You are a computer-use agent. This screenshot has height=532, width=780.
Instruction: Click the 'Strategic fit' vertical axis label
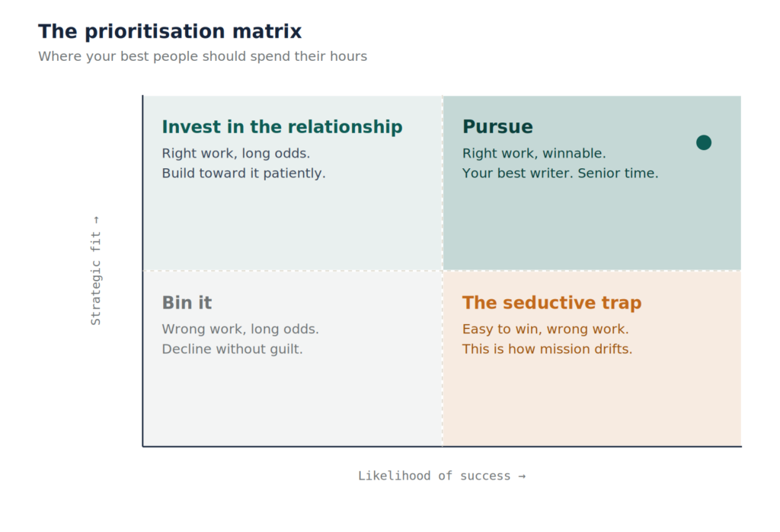tap(95, 271)
